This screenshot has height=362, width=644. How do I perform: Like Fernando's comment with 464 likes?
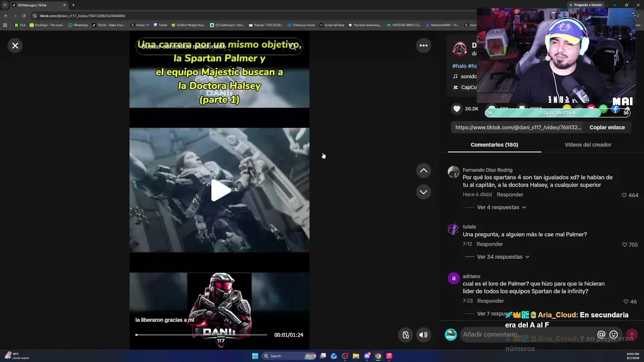pos(624,195)
